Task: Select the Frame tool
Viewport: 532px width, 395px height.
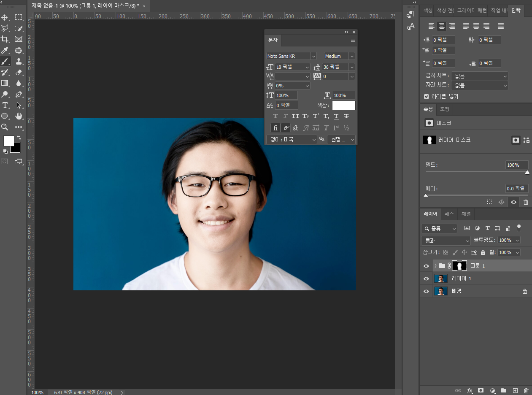Action: (x=19, y=39)
